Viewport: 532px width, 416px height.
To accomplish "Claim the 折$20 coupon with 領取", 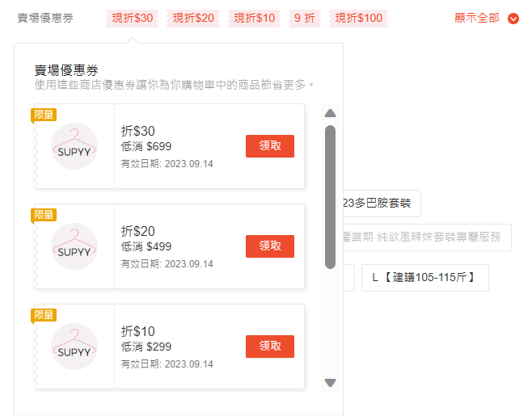I will [x=270, y=246].
